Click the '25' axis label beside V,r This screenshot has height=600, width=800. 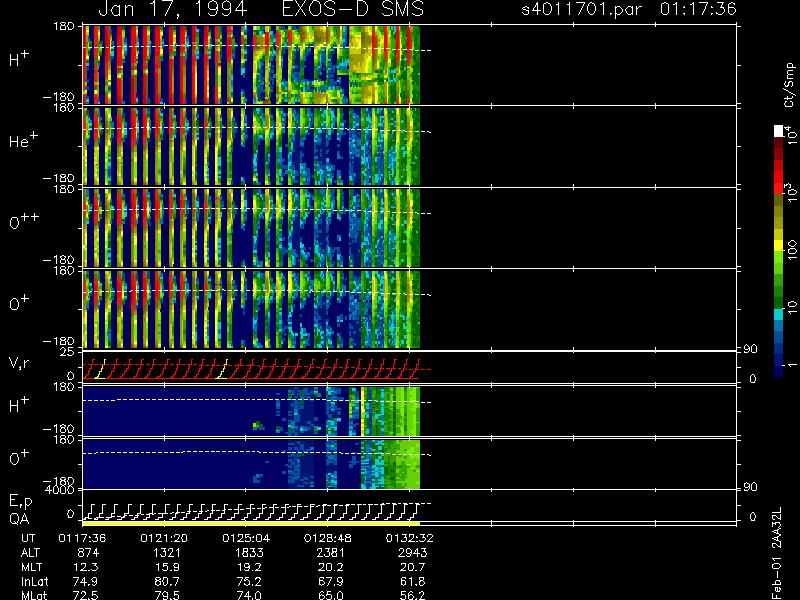[68, 352]
